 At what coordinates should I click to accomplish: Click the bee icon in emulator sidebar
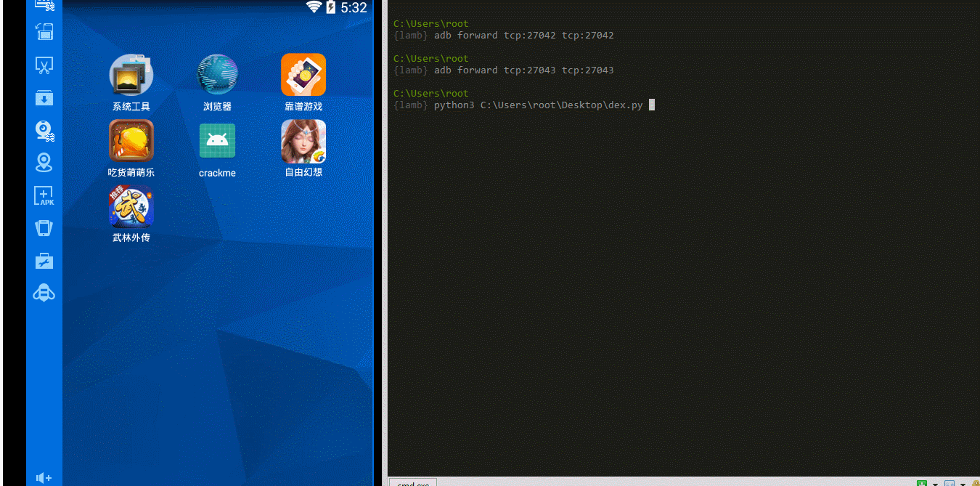pyautogui.click(x=44, y=293)
